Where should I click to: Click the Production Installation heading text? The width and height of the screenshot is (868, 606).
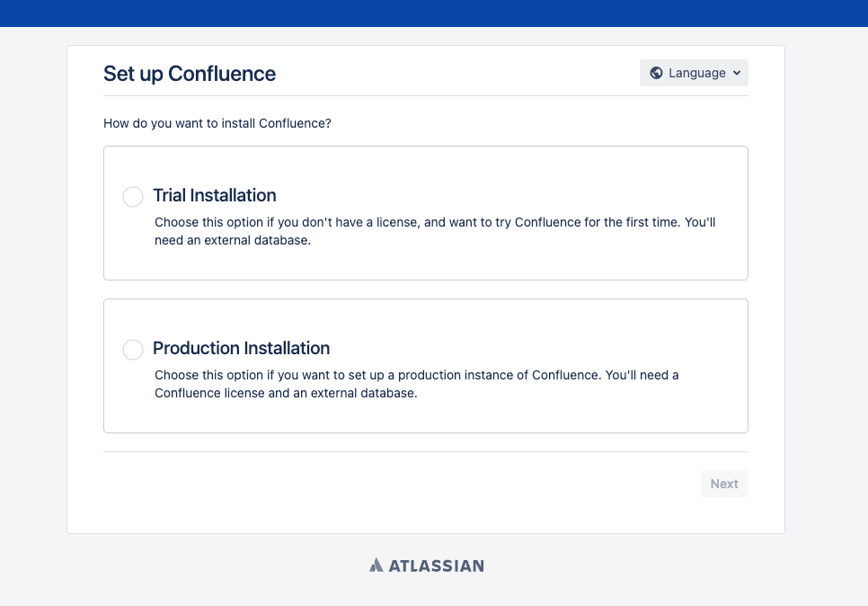click(242, 349)
